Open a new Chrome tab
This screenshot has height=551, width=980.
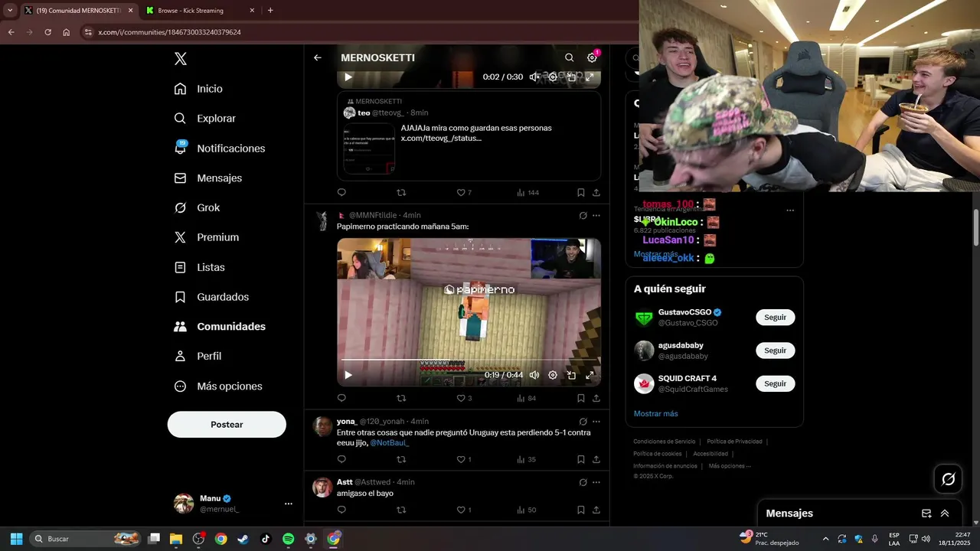(x=270, y=11)
